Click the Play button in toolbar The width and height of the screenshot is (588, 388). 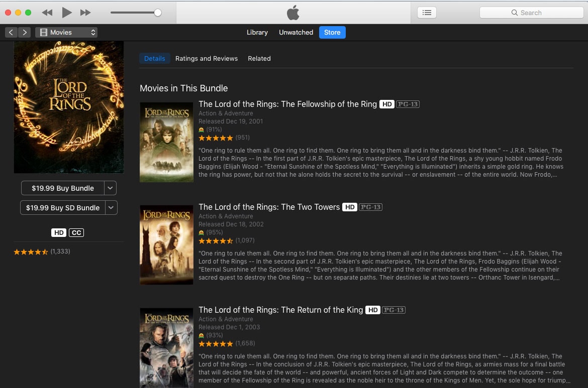point(67,13)
